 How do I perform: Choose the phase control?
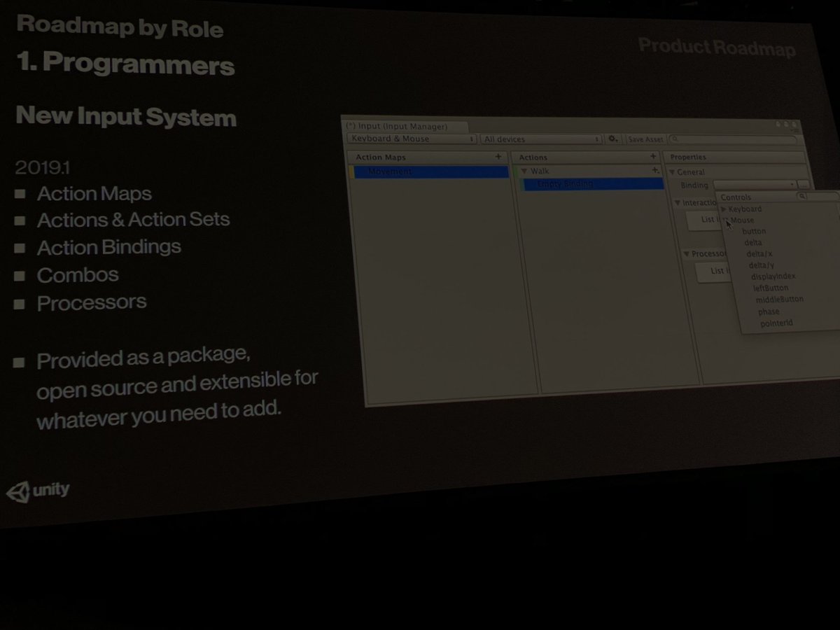click(x=769, y=311)
